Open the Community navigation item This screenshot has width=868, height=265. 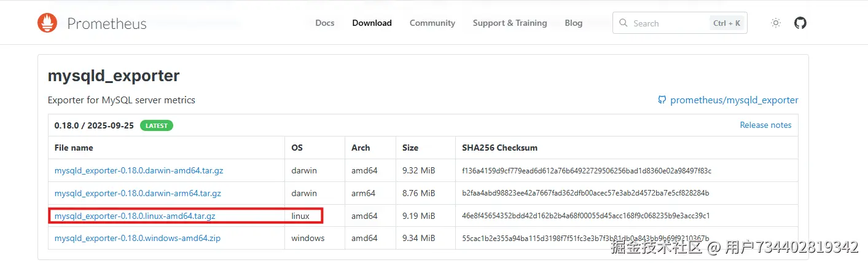432,23
